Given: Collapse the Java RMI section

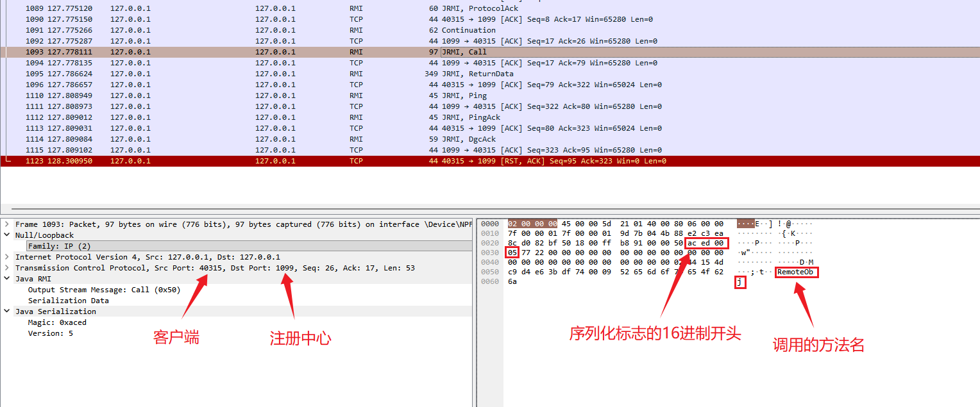Looking at the screenshot, I should pyautogui.click(x=7, y=279).
